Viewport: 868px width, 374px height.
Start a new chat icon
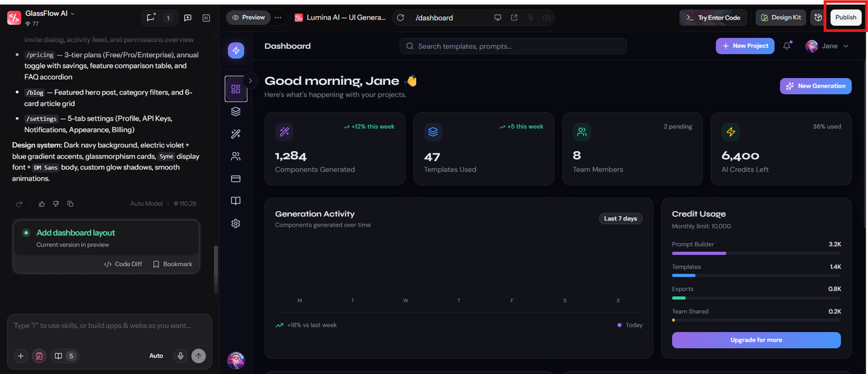(x=188, y=18)
